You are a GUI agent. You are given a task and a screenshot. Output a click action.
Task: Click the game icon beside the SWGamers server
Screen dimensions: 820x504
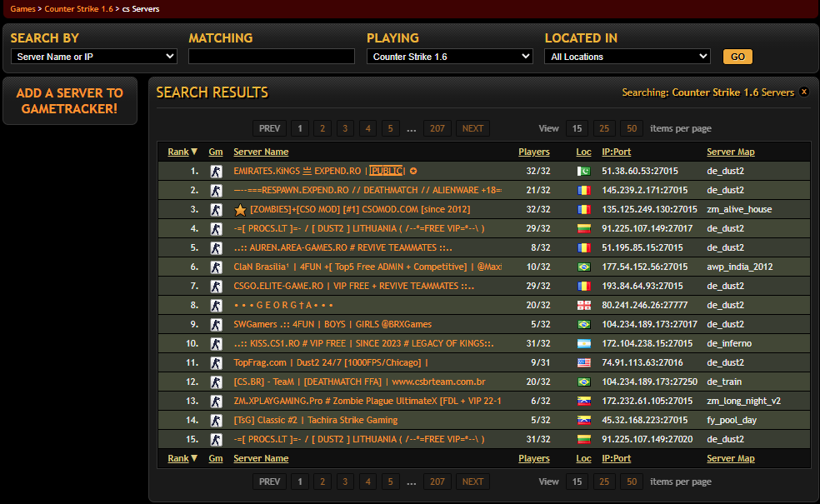tap(216, 324)
